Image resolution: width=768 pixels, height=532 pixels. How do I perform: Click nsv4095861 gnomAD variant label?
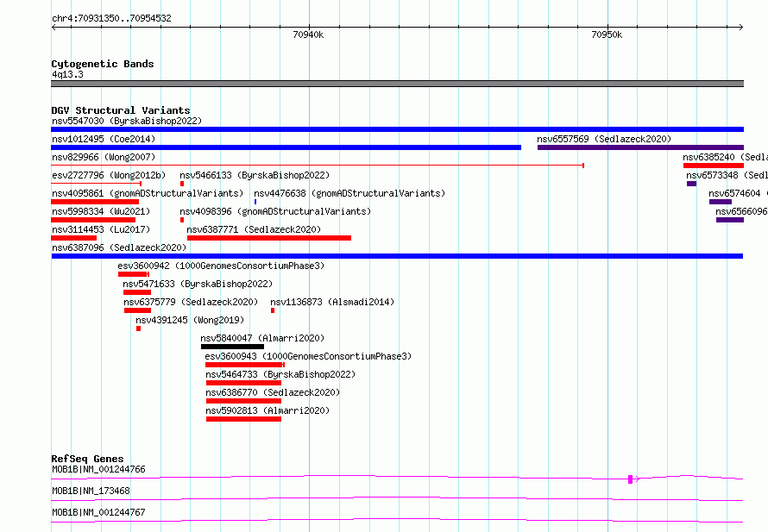pos(148,193)
